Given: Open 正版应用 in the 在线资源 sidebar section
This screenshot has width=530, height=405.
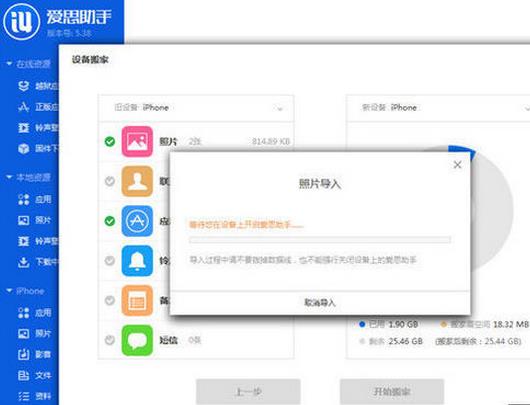Looking at the screenshot, I should [x=38, y=107].
